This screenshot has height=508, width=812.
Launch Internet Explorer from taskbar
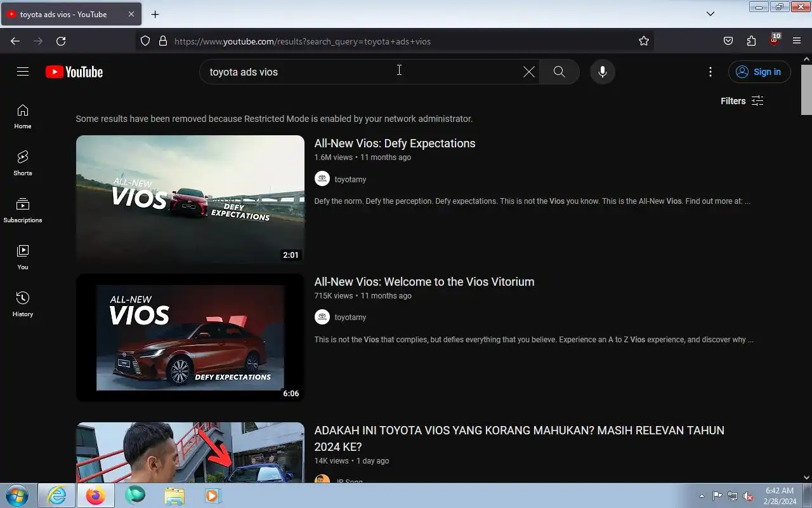[56, 495]
